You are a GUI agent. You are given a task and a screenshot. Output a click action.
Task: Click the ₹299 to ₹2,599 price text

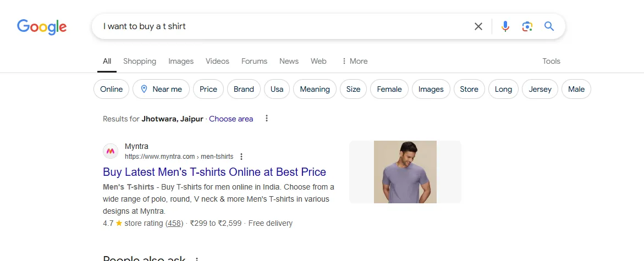click(216, 223)
